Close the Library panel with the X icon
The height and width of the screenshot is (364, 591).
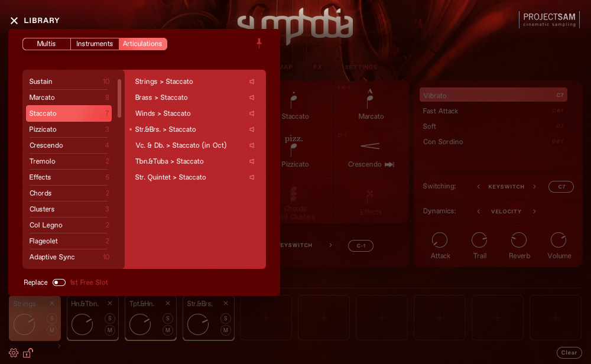pos(14,21)
